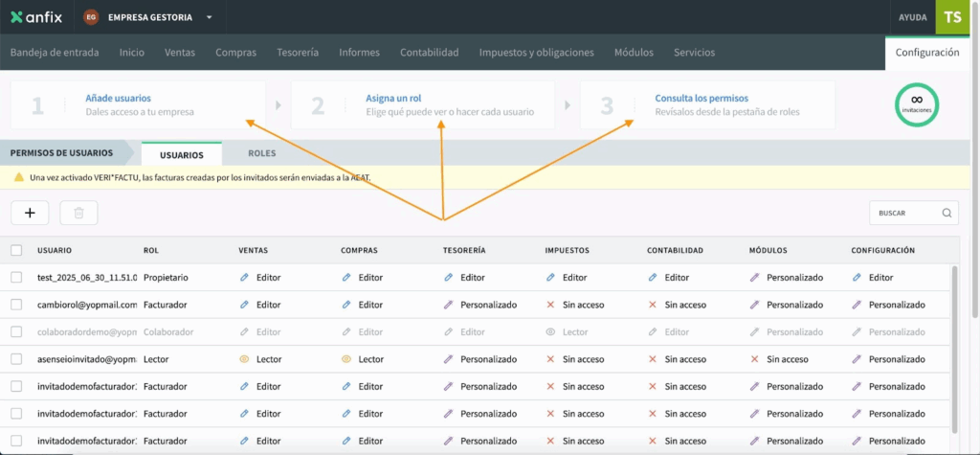The image size is (980, 455).
Task: Click the search magnifier icon
Action: 947,213
